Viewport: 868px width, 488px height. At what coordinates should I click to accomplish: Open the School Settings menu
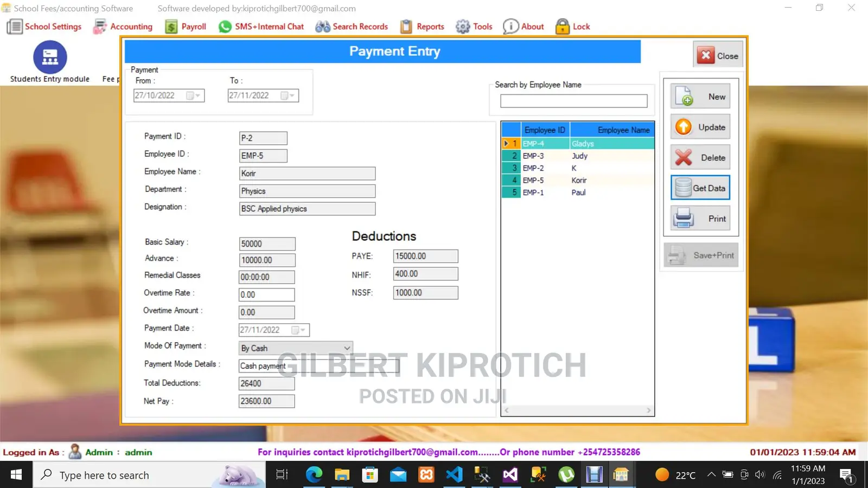point(44,27)
